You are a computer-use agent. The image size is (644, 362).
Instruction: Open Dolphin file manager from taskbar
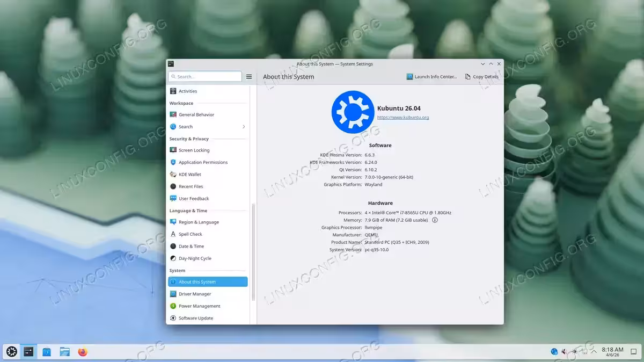tap(65, 352)
